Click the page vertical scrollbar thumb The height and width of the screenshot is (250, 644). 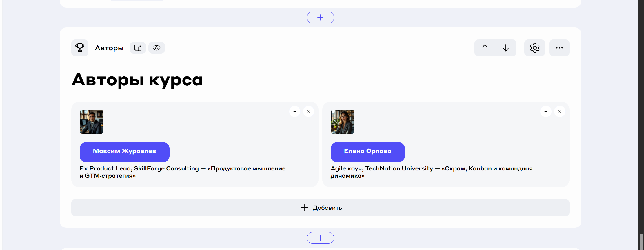tap(641, 242)
